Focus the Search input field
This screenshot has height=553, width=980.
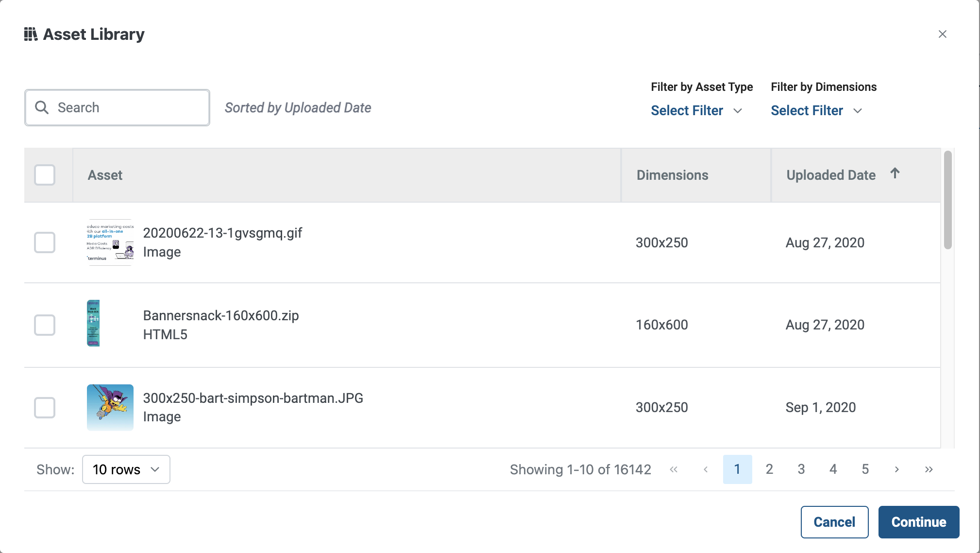point(117,107)
